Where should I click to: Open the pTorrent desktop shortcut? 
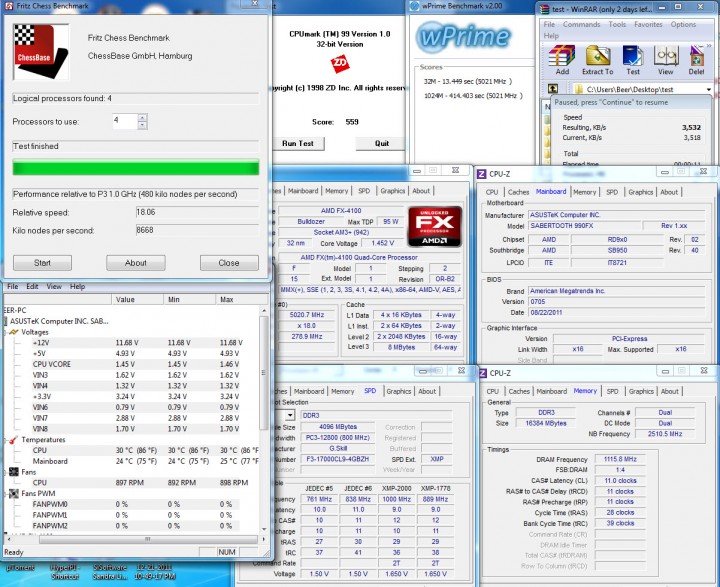click(20, 568)
